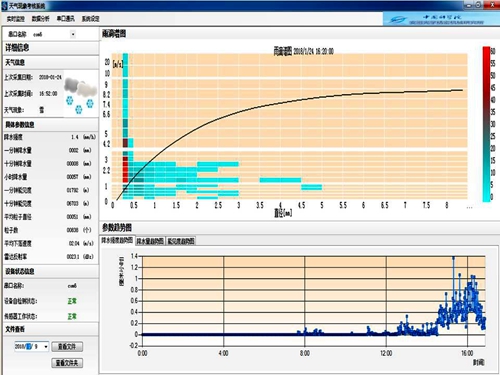Screen dimensions: 500x375
Task: Open the 系统设置 menu
Action: 91,19
